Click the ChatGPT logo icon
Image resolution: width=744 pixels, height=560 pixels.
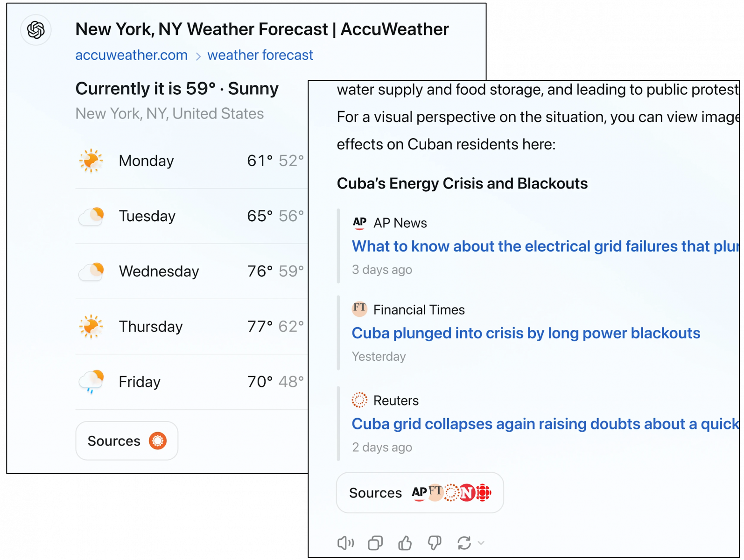(x=36, y=30)
